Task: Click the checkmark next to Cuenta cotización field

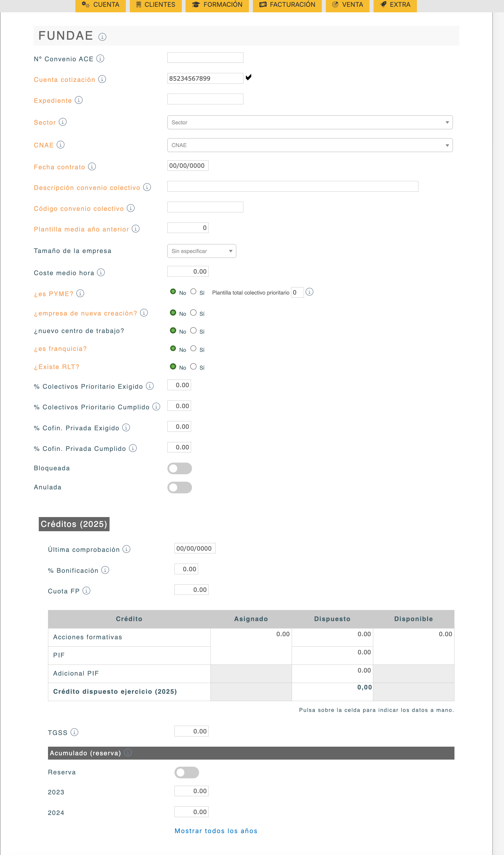Action: [x=249, y=77]
